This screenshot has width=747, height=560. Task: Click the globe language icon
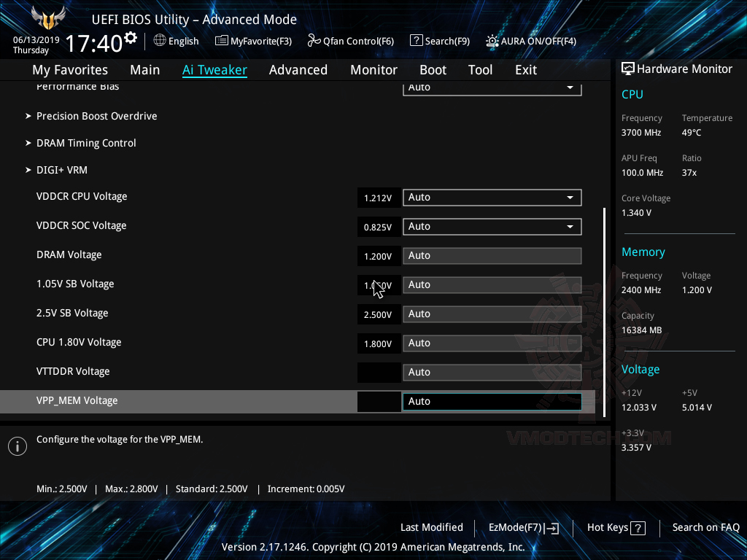click(x=160, y=41)
